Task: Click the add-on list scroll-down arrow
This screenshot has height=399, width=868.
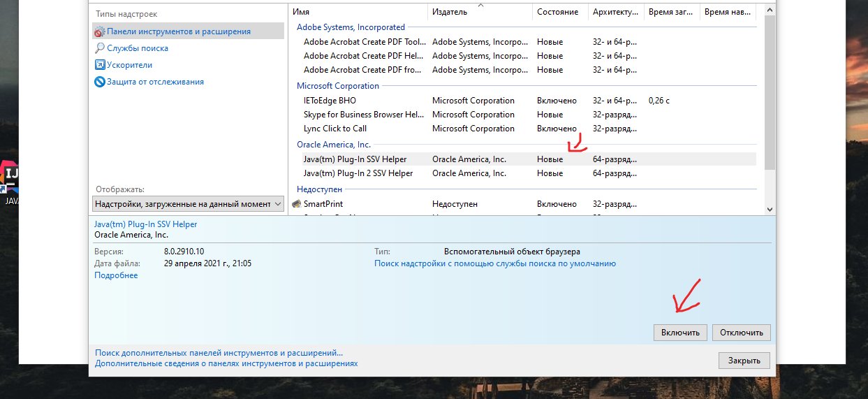Action: point(770,209)
